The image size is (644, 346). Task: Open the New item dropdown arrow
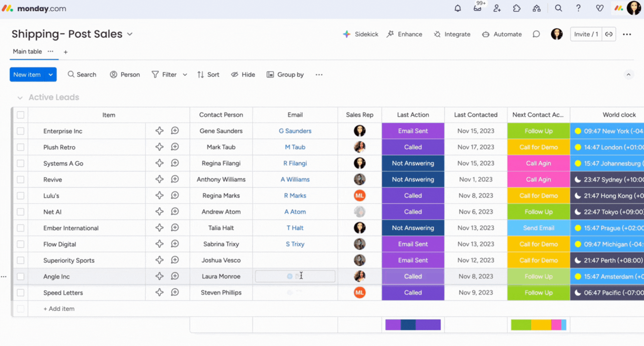pyautogui.click(x=51, y=75)
